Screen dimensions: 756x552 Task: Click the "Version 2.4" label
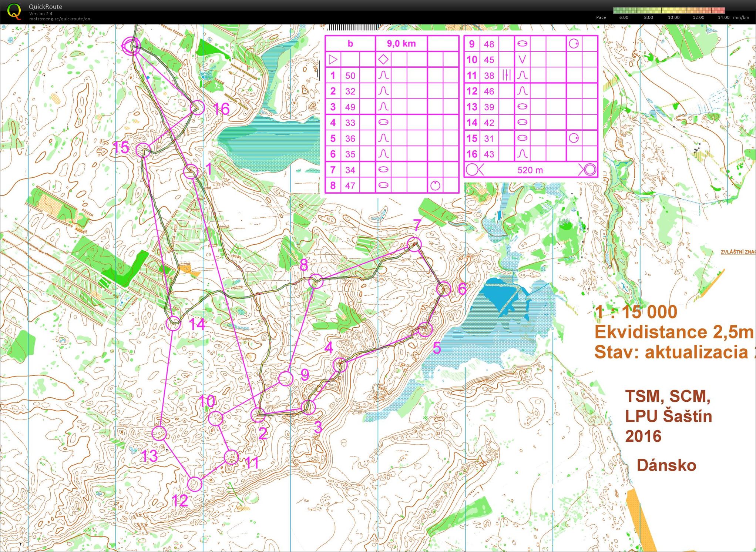coord(40,14)
